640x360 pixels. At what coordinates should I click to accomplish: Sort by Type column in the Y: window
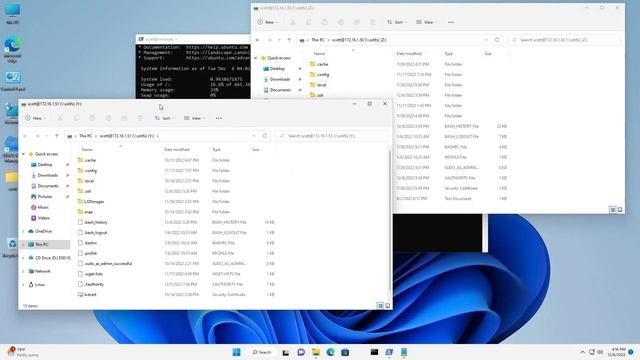tap(216, 150)
